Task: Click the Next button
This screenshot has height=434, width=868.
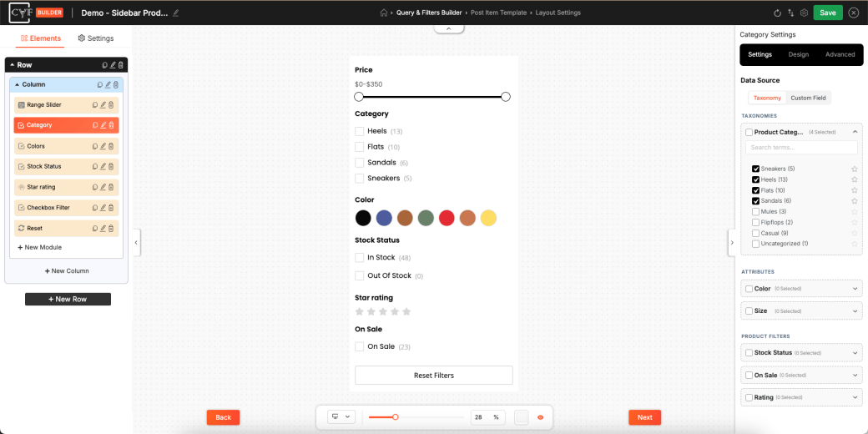Action: coord(645,417)
